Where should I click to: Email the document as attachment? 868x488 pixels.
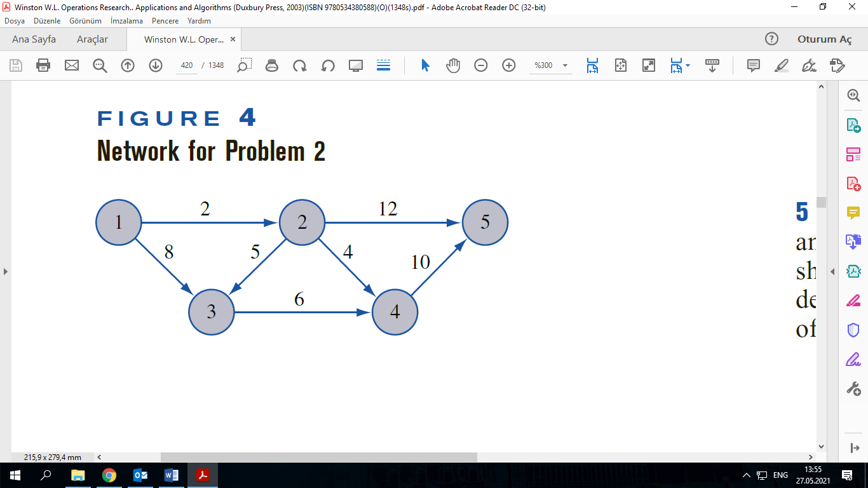coord(71,65)
